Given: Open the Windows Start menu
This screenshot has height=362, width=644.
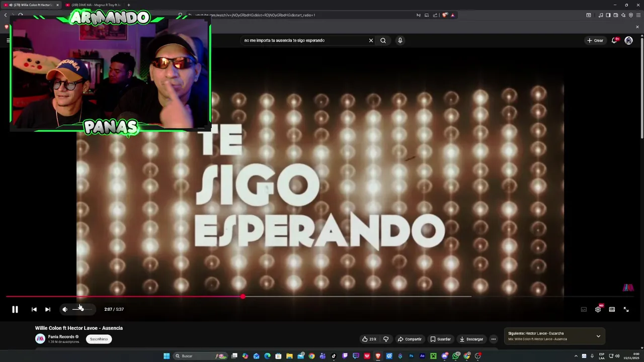Looking at the screenshot, I should click(167, 356).
